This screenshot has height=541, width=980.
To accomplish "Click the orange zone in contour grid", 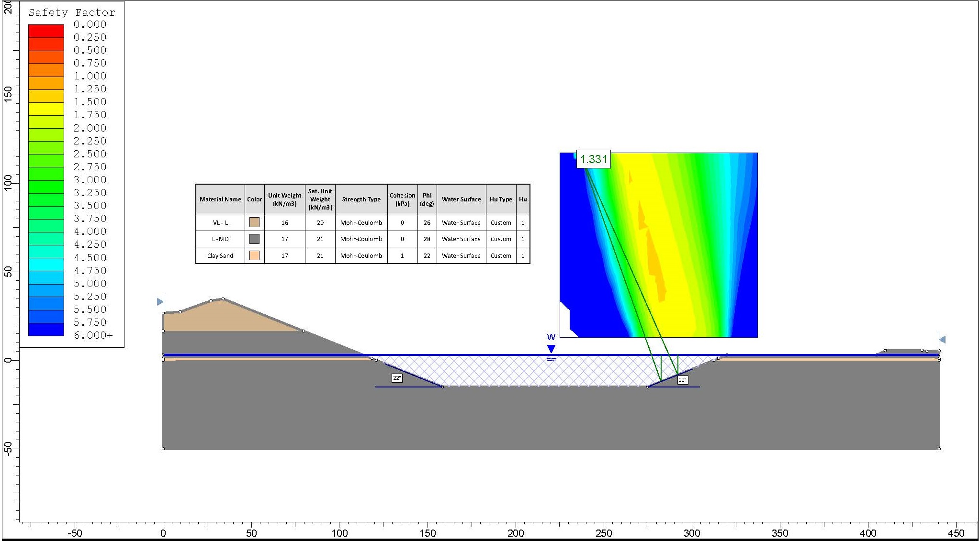I will 653,258.
